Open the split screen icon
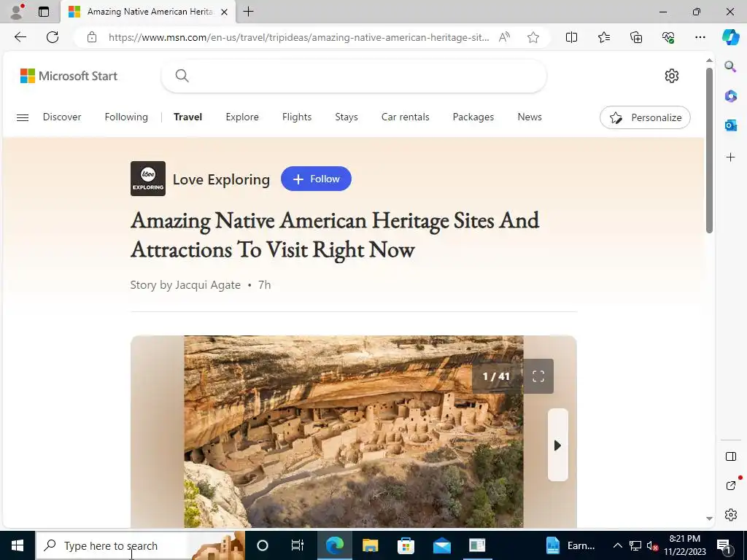This screenshot has width=747, height=560. tap(571, 37)
